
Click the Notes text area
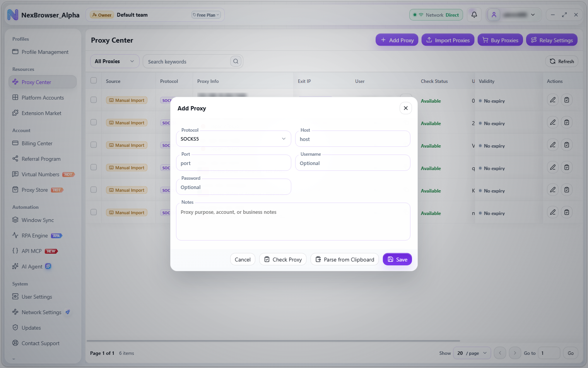[293, 222]
